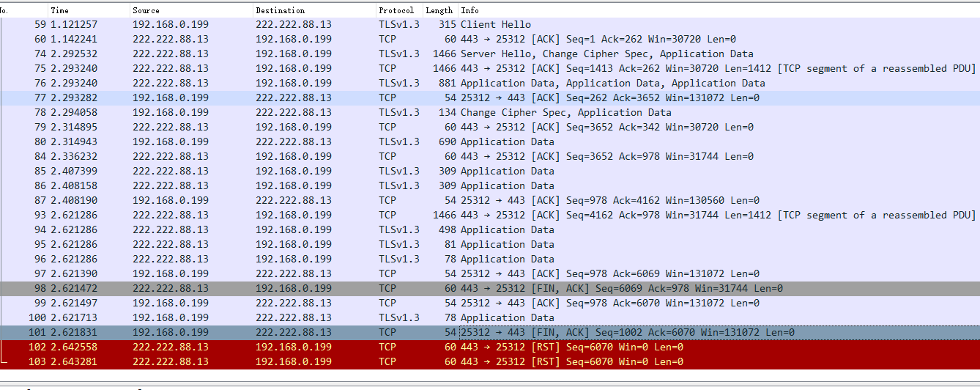Select packet 86 at time 2.408158
The width and height of the screenshot is (980, 390).
(x=490, y=186)
